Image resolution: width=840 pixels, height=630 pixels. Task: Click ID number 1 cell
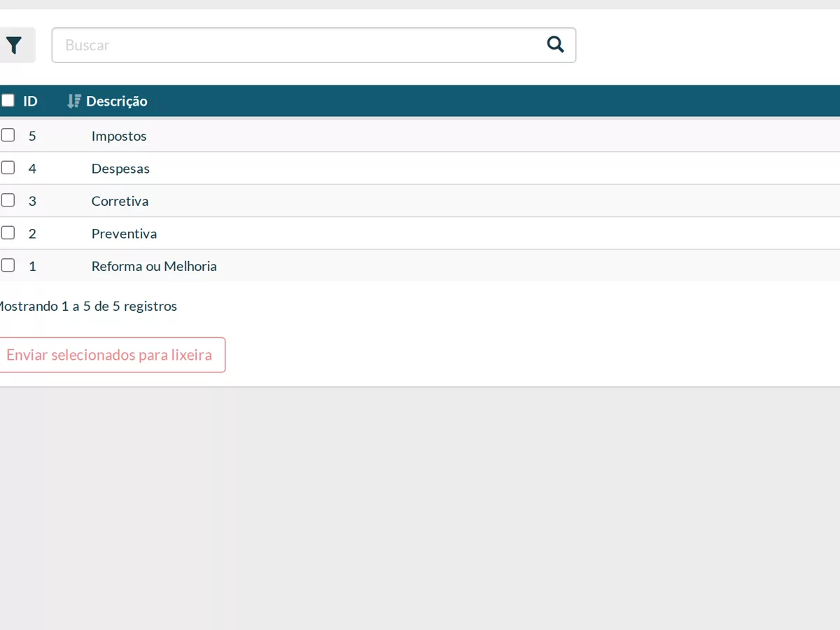click(x=32, y=266)
